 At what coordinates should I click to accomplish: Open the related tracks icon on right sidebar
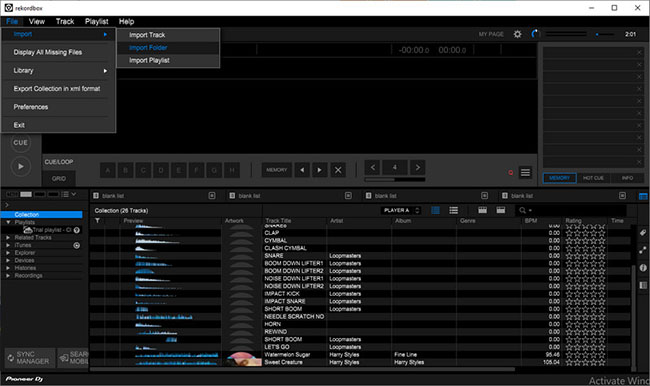643,250
